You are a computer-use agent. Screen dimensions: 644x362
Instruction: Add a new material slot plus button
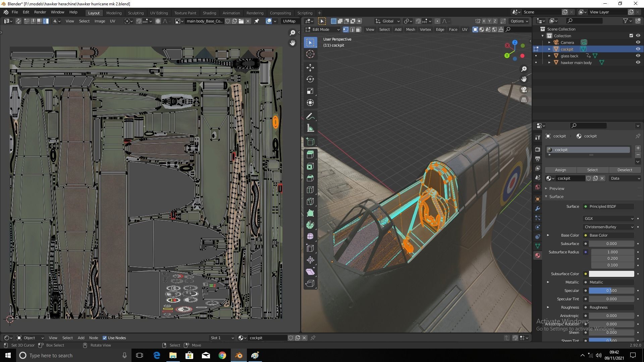638,148
